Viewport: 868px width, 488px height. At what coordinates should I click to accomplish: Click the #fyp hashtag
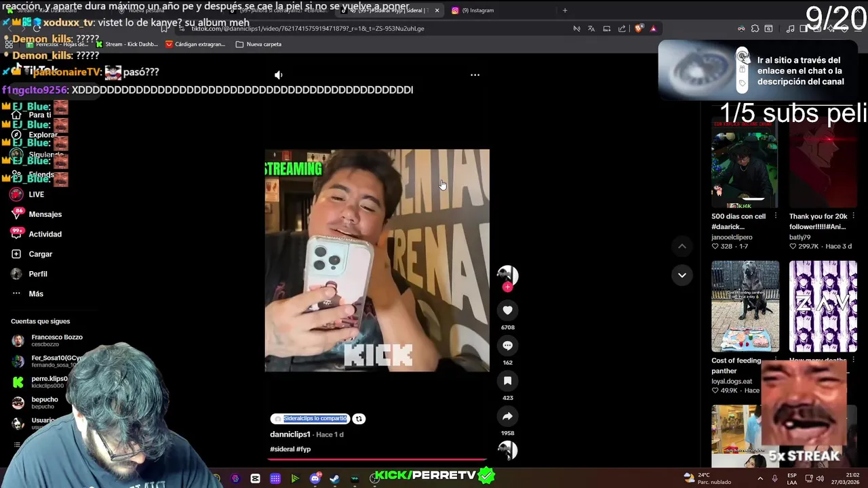[304, 449]
